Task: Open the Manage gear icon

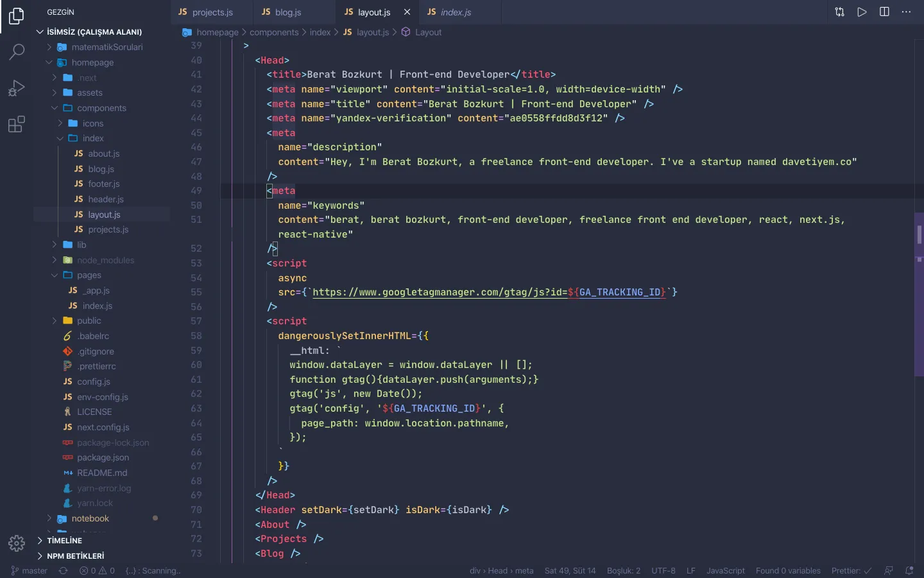Action: [x=17, y=543]
